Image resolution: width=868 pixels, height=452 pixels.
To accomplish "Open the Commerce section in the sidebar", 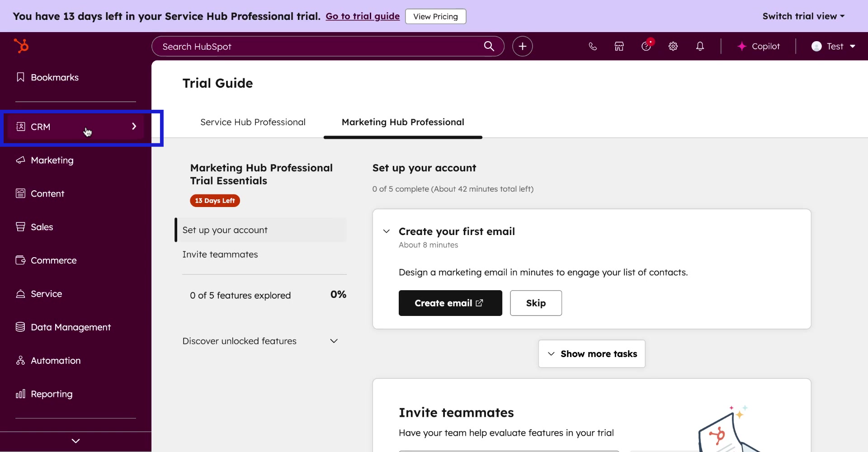I will (x=53, y=260).
